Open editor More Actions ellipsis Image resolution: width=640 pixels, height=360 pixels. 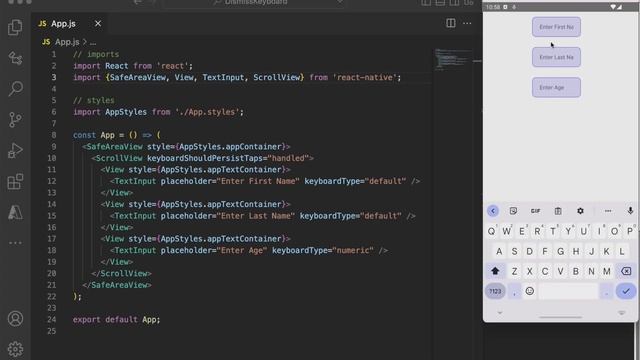[x=467, y=23]
